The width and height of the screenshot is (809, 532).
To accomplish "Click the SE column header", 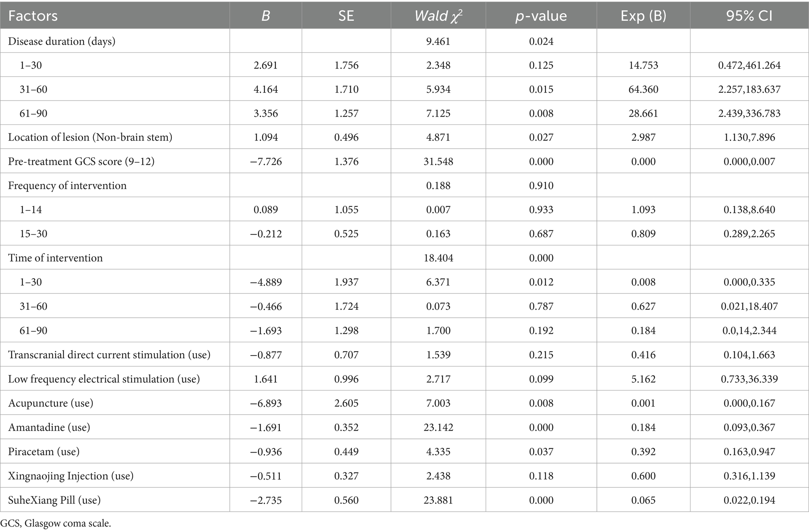I will 346,16.
